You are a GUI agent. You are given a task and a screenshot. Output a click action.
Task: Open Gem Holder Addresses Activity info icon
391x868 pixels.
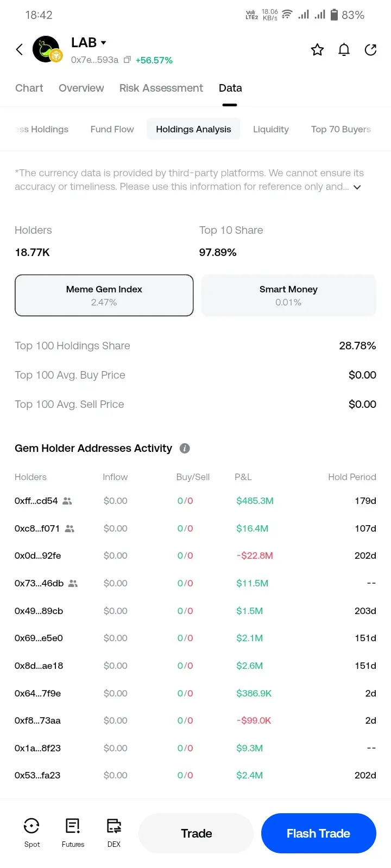(185, 448)
